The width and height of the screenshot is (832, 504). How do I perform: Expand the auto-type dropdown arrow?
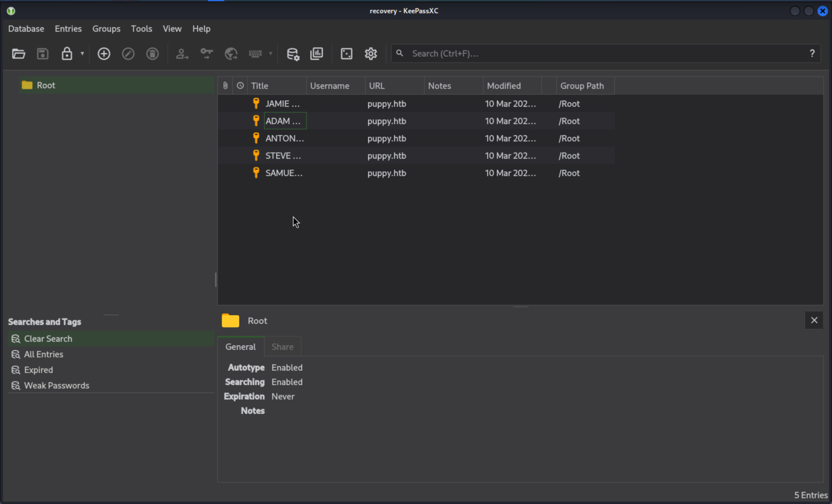[270, 54]
